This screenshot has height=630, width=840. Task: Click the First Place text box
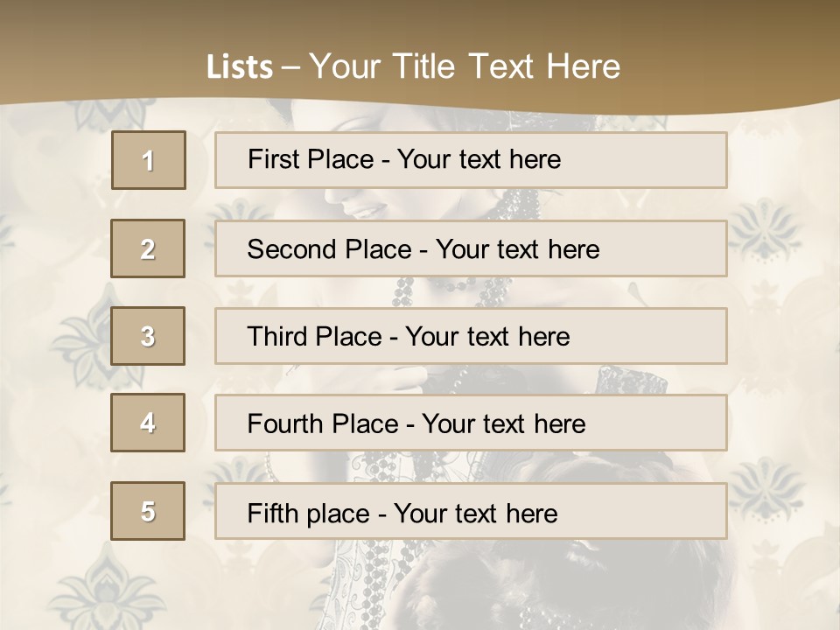471,160
